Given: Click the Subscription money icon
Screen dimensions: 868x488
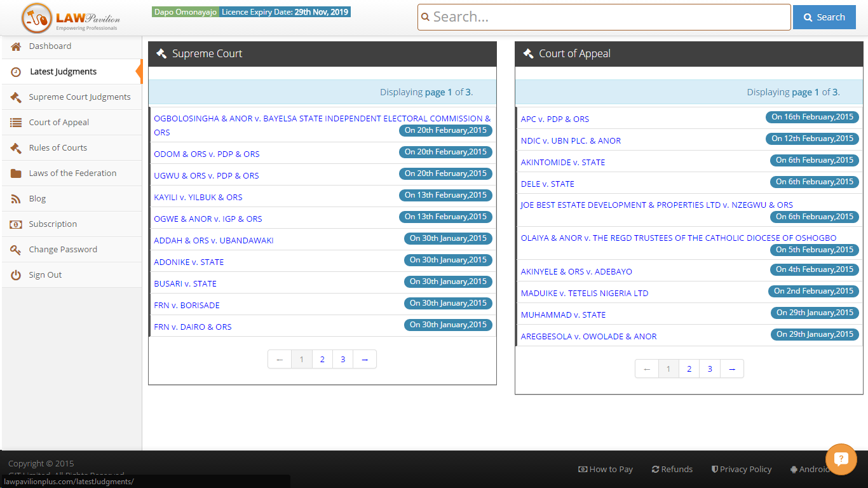Looking at the screenshot, I should (16, 224).
